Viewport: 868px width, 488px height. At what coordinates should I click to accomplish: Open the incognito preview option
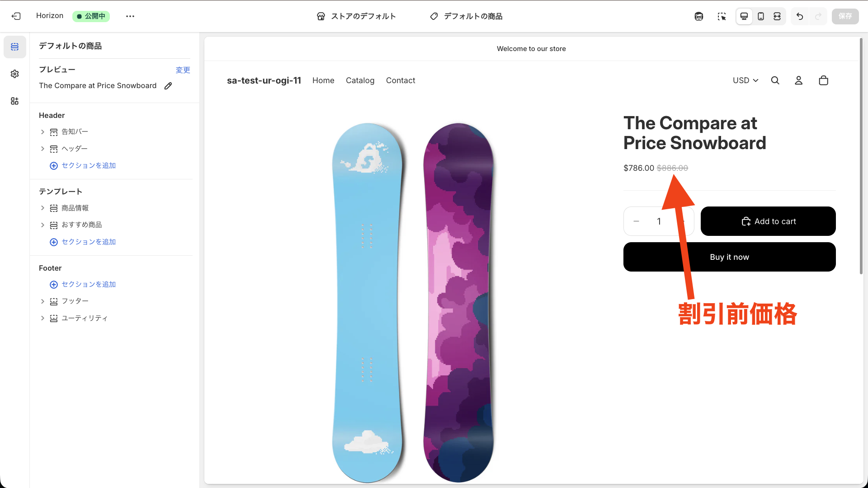click(x=699, y=16)
